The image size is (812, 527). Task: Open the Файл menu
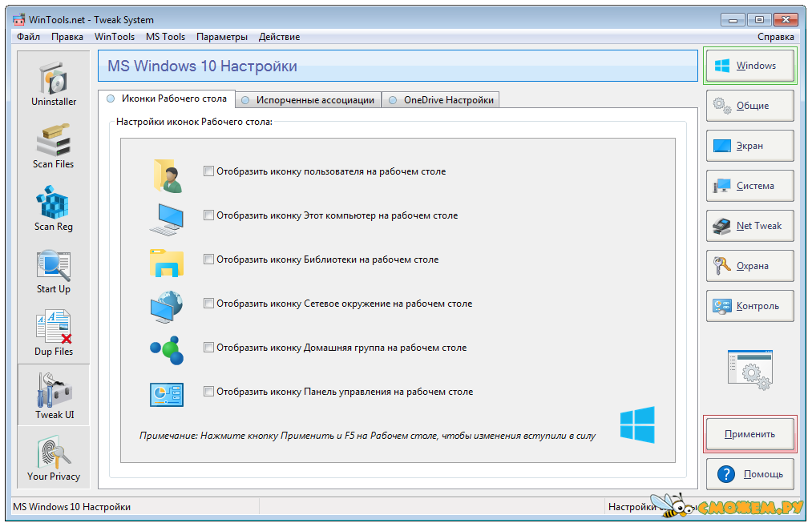(x=29, y=37)
